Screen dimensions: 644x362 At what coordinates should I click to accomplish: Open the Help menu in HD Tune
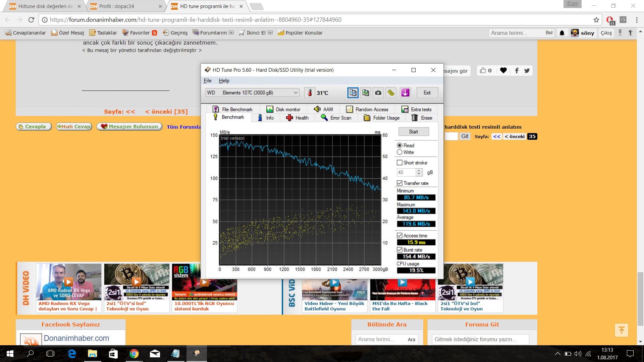[224, 80]
